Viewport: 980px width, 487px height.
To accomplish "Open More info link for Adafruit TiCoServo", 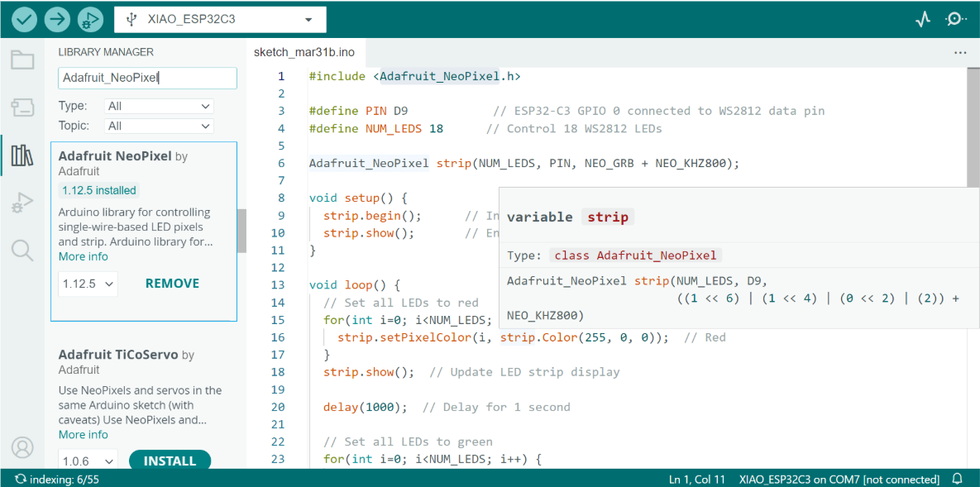I will [x=84, y=434].
